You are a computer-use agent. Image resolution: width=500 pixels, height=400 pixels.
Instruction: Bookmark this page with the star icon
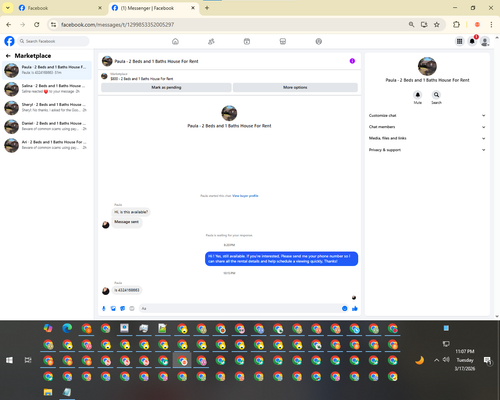click(x=437, y=24)
